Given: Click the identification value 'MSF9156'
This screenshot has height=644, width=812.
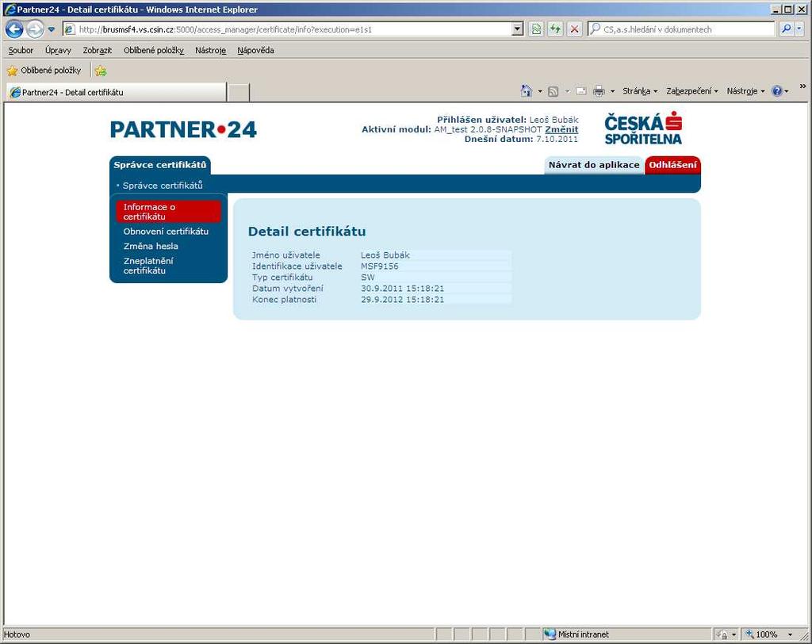Looking at the screenshot, I should coord(380,266).
